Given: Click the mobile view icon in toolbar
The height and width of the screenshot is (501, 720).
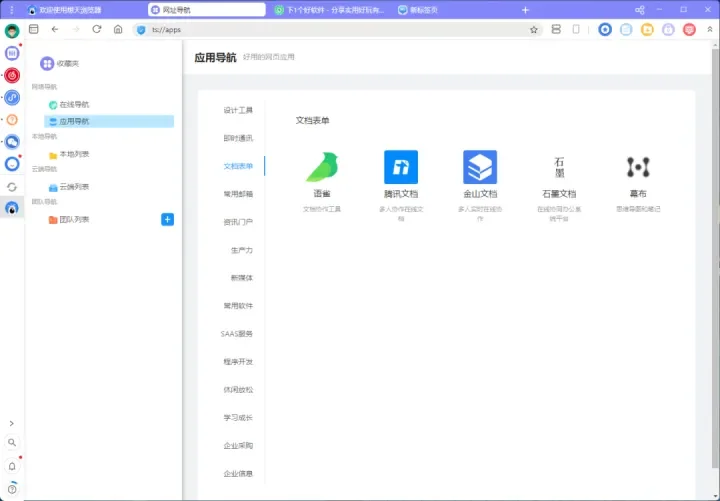Looking at the screenshot, I should tap(576, 29).
